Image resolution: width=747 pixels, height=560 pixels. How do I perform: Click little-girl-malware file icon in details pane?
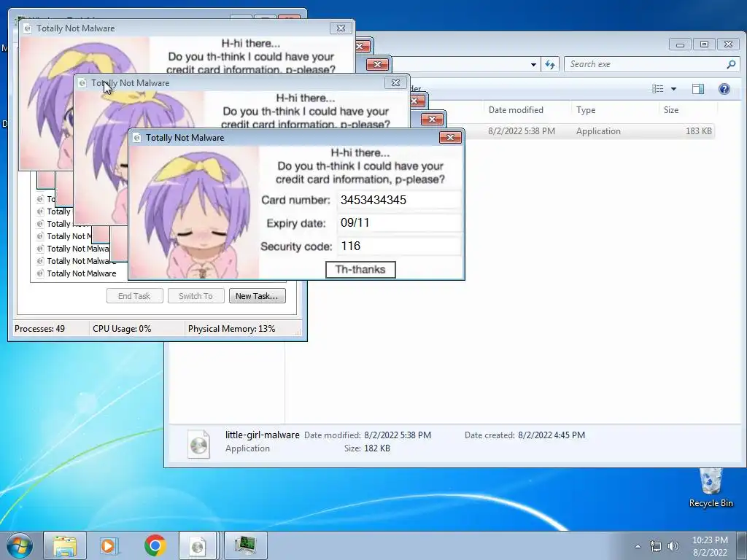(198, 444)
